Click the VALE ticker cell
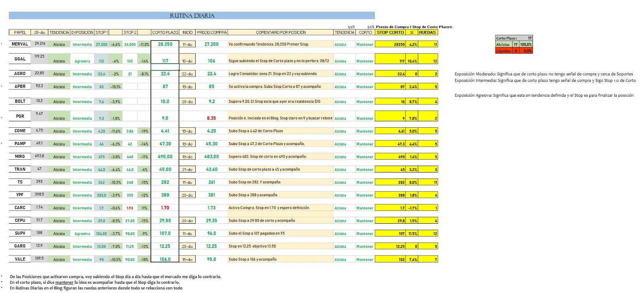This screenshot has width=644, height=293. [20, 259]
